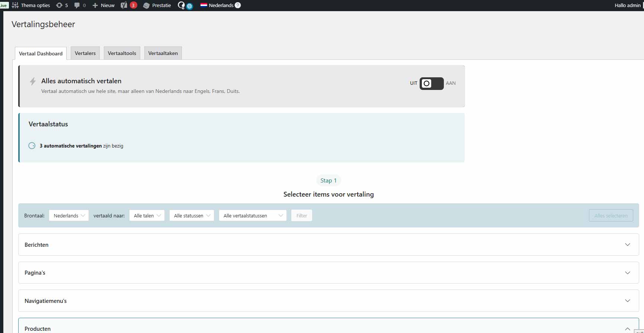Click the search-with-gear icon in the admin bar
The height and width of the screenshot is (333, 644).
tap(185, 6)
